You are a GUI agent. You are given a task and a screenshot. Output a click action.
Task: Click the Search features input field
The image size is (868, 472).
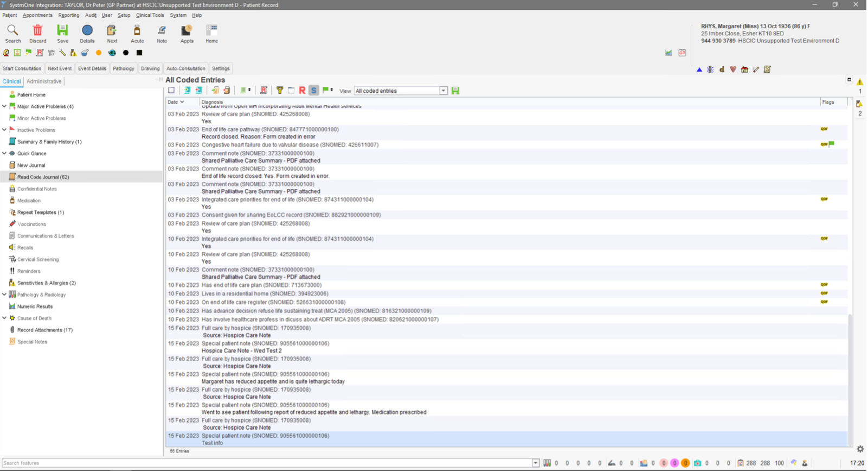266,463
